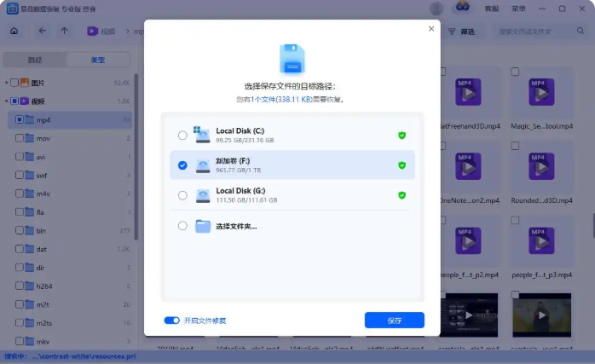This screenshot has height=364, width=595.
Task: Select the 新加卷 (F:) radio button
Action: (x=182, y=165)
